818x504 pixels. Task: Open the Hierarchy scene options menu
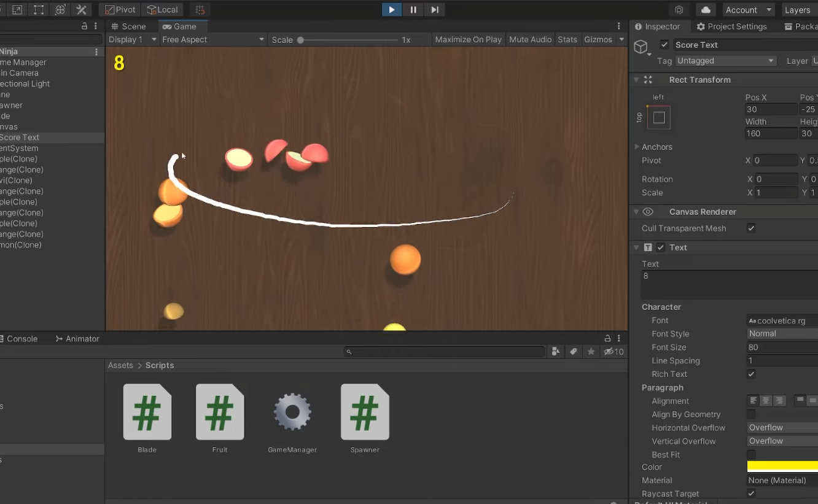click(96, 52)
